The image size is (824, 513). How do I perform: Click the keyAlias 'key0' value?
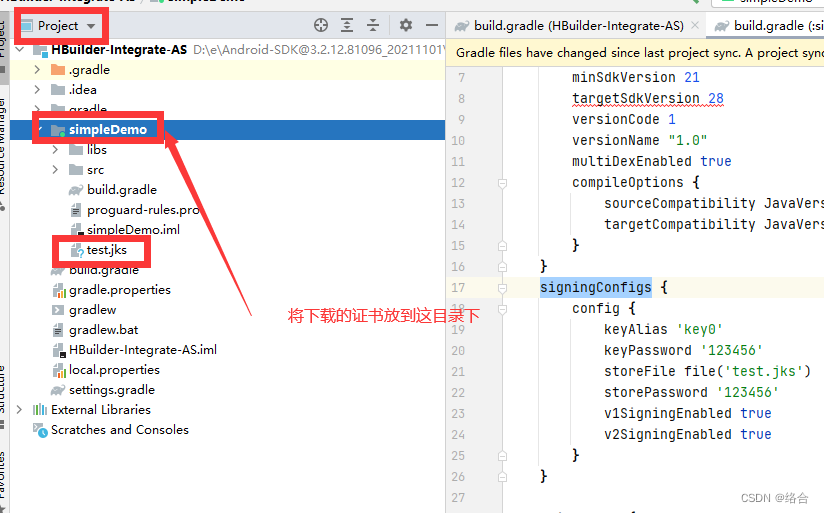699,330
